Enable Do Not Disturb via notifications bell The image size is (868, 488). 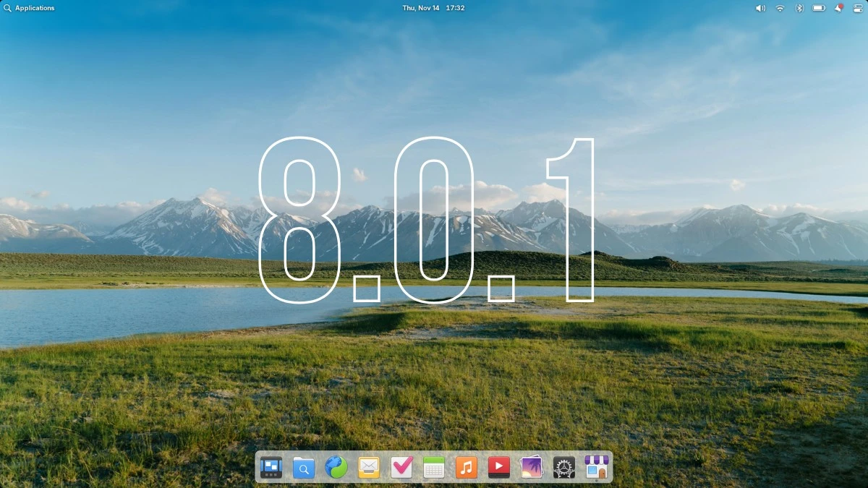pos(838,8)
